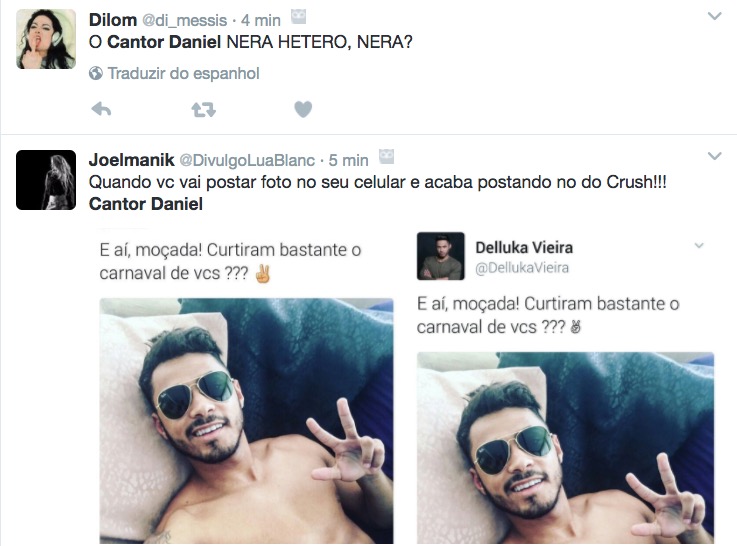Click the owl icon next to 5 min

click(386, 156)
